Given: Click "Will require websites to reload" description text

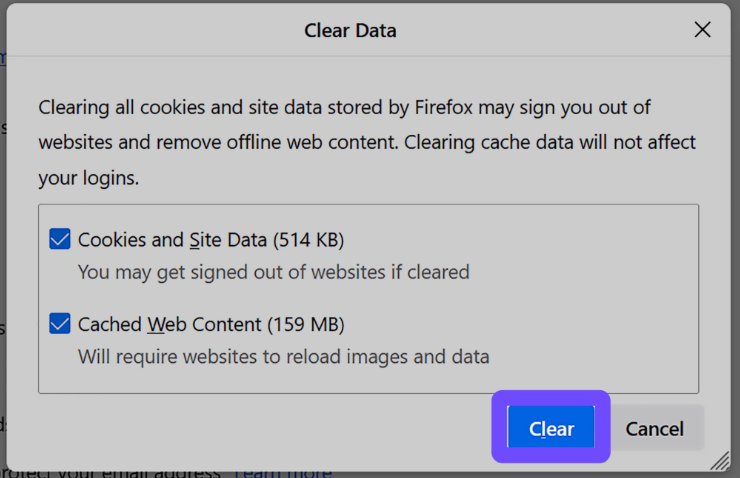Looking at the screenshot, I should (x=283, y=356).
